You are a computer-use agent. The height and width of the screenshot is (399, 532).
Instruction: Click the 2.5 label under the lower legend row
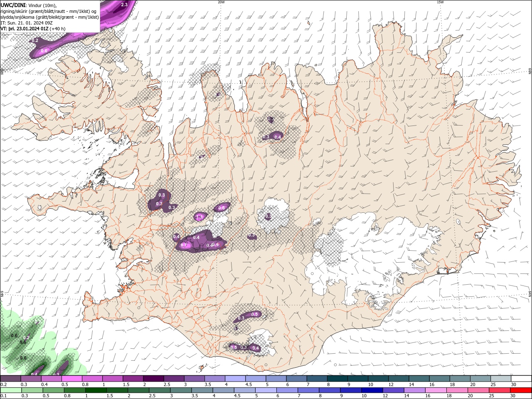coord(151,396)
